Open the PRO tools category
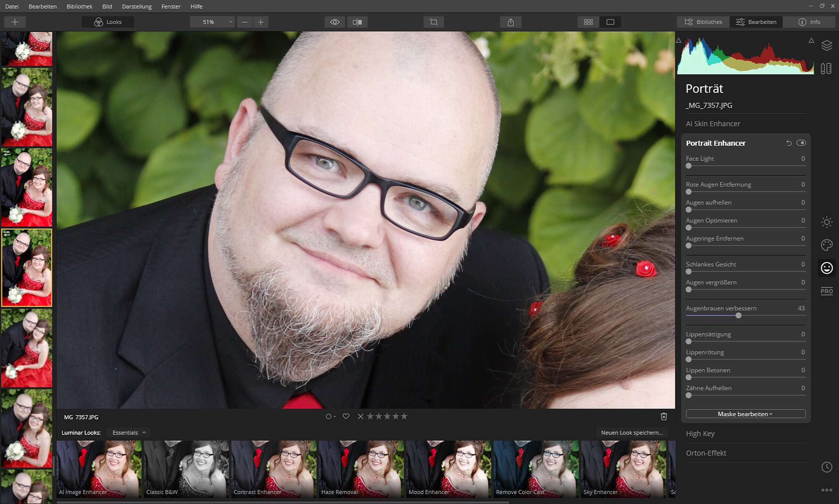 pyautogui.click(x=826, y=291)
